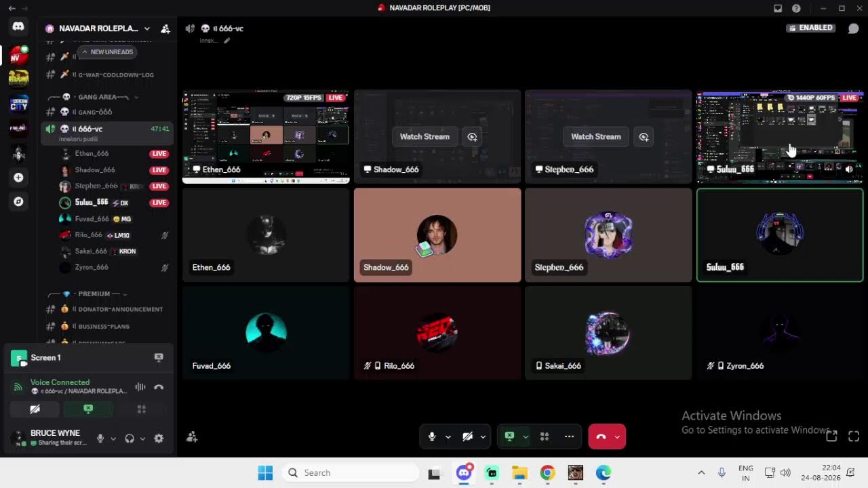Open the disconnect options arrow
The height and width of the screenshot is (488, 868).
(617, 437)
